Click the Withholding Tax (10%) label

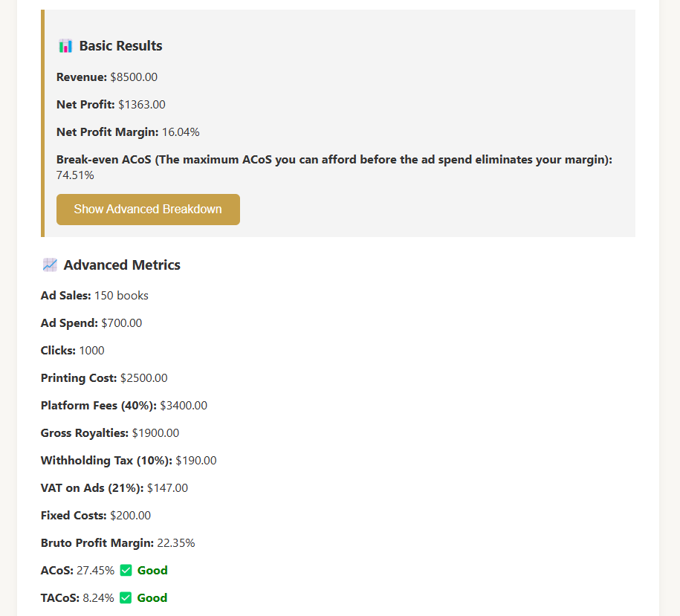[106, 461]
